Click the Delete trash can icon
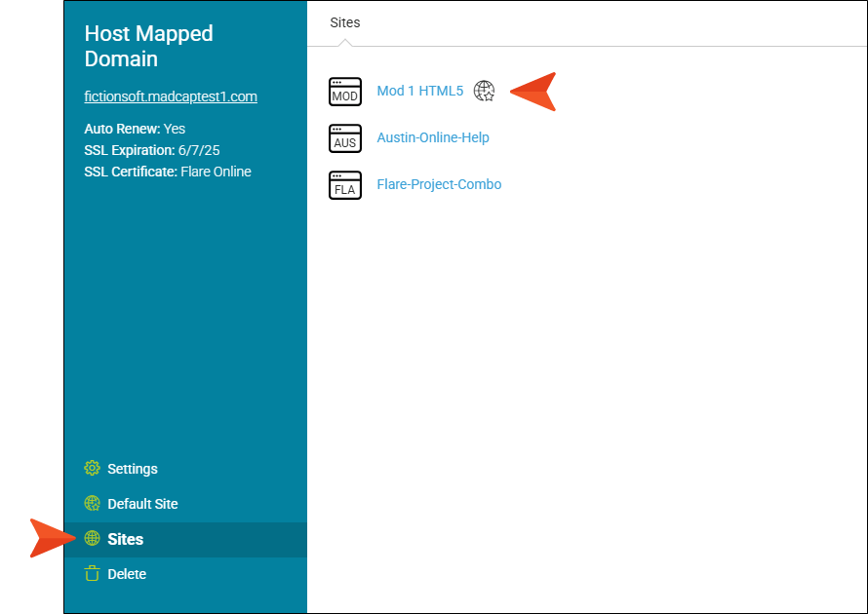Image resolution: width=868 pixels, height=614 pixels. click(92, 574)
